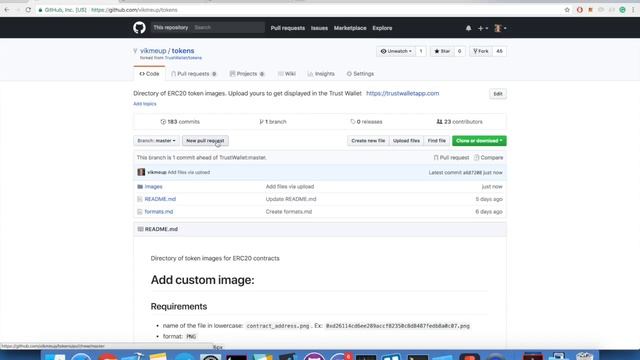This screenshot has height=360, width=640.
Task: Click the README.md file icon
Action: [140, 199]
